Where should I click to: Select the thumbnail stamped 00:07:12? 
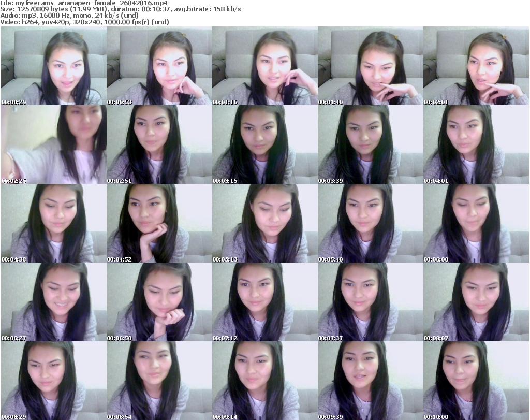265,302
